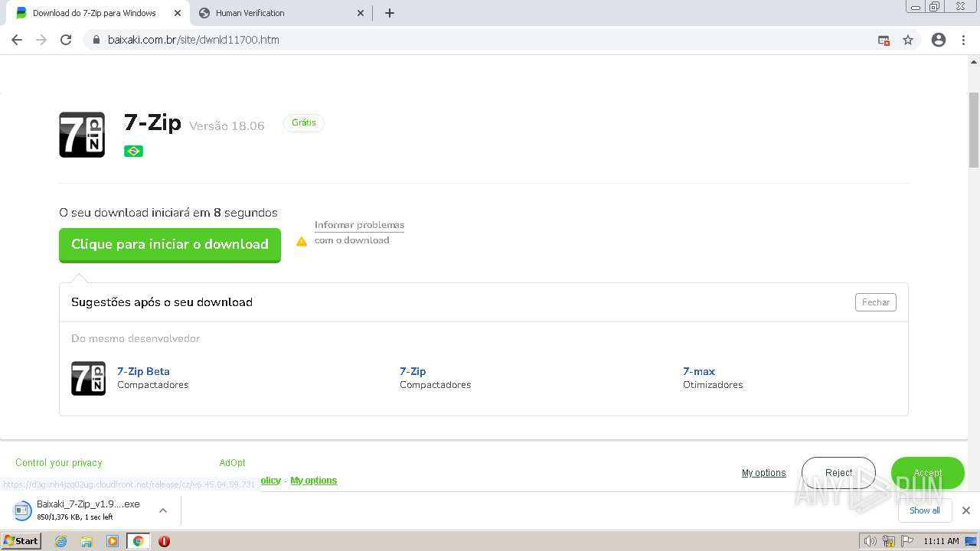Viewport: 980px width, 551px height.
Task: Click the red shield taskbar icon
Action: click(164, 541)
